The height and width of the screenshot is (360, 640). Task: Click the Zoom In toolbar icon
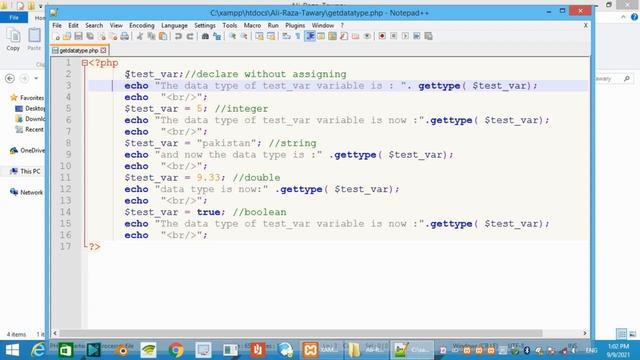(232, 36)
